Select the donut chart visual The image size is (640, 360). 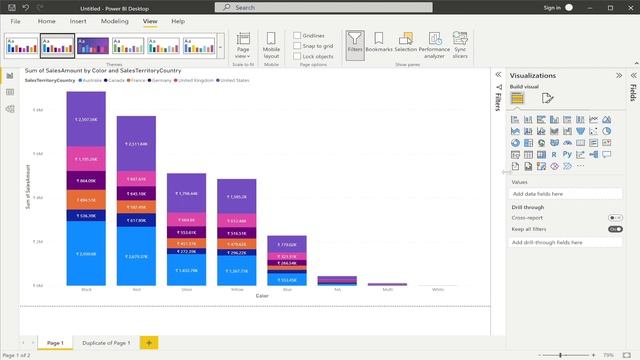click(515, 143)
